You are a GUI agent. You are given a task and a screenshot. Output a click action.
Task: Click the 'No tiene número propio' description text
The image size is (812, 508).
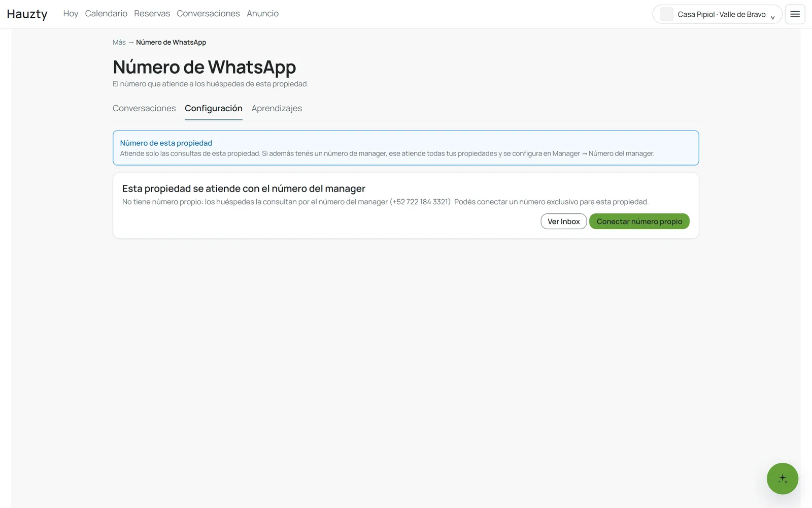385,202
